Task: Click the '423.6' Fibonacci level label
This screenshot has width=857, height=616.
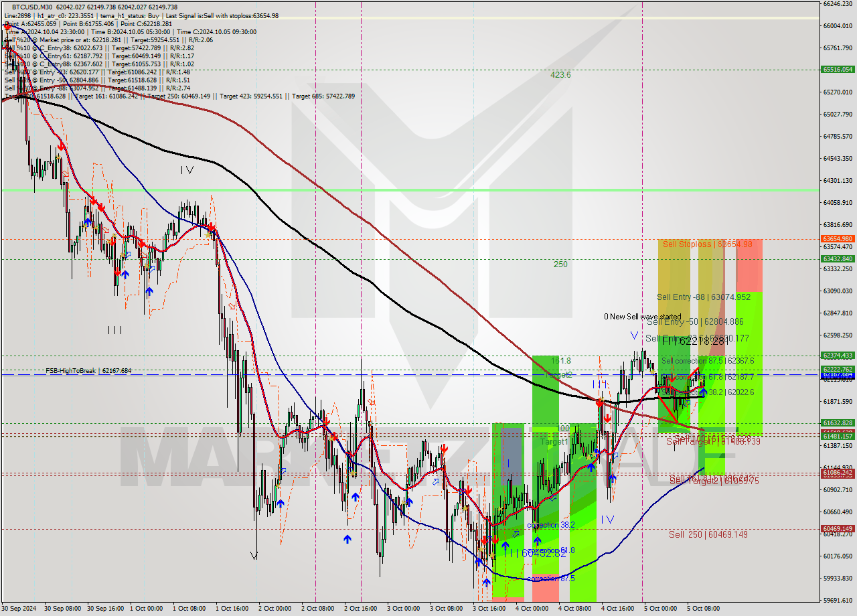Action: (560, 75)
